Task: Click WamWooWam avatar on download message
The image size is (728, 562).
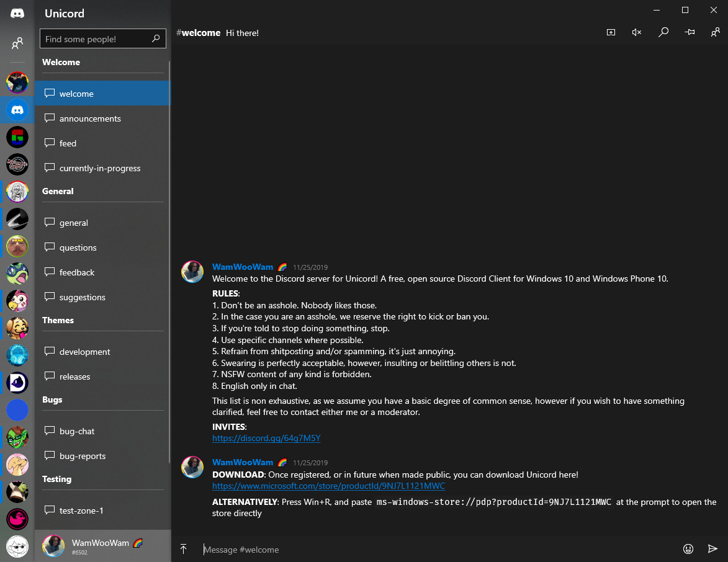Action: pyautogui.click(x=192, y=467)
